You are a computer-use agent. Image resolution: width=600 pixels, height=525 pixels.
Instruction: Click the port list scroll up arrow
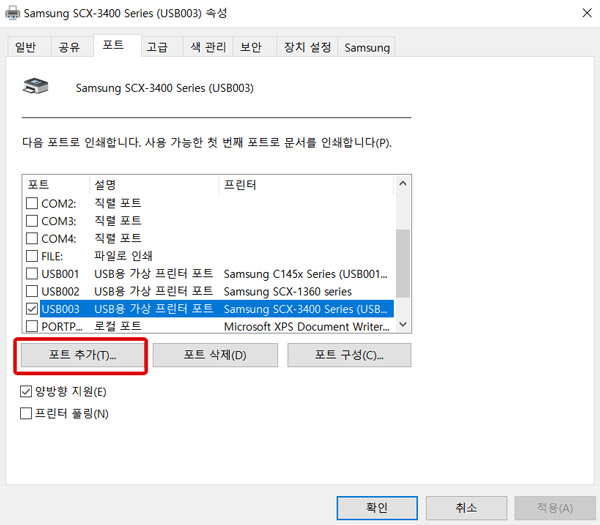402,184
